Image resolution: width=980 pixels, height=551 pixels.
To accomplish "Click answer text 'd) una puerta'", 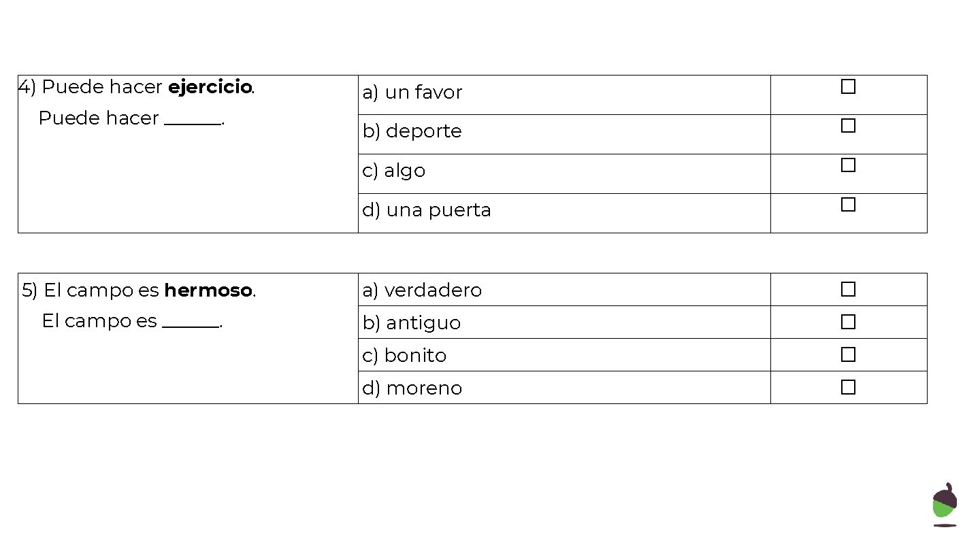I will [426, 210].
